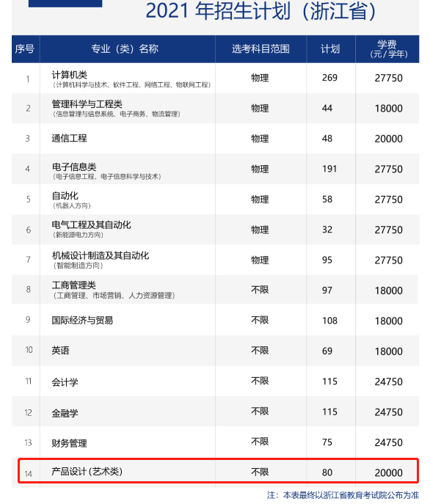Screen dimensions: 430x504
Task: Click the subtitle 计算机科学与技术、软件工程、网络工程、物联网工程
Action: pos(132,85)
